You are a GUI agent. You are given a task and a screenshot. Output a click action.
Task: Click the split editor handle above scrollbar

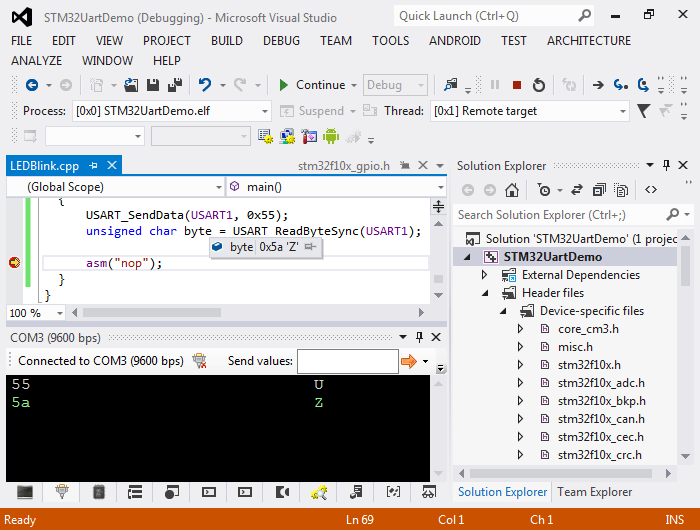[438, 206]
